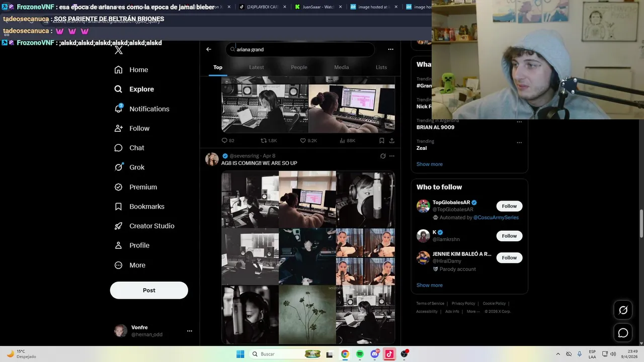Follow TopGlobalesAR account
Viewport: 644px width, 362px height.
coord(509,206)
